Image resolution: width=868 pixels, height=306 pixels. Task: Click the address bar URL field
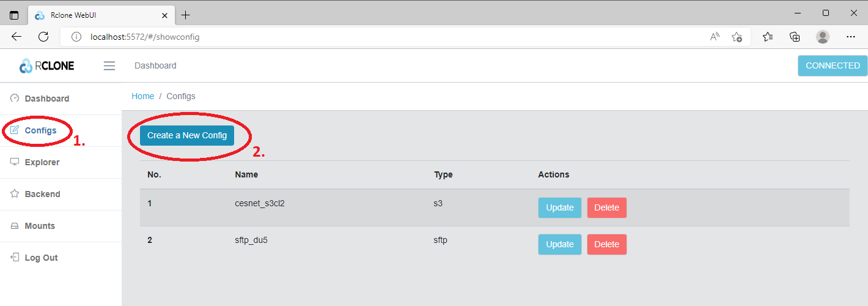pos(367,37)
